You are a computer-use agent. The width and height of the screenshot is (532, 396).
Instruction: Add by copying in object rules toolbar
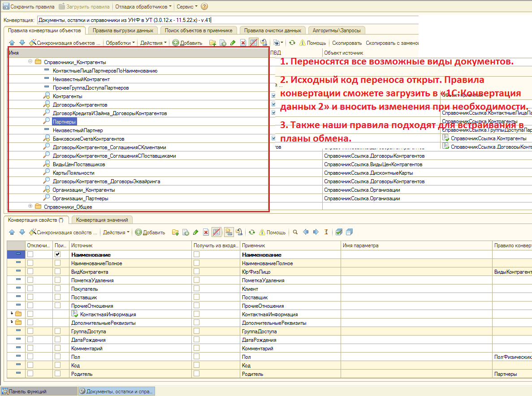pyautogui.click(x=223, y=43)
